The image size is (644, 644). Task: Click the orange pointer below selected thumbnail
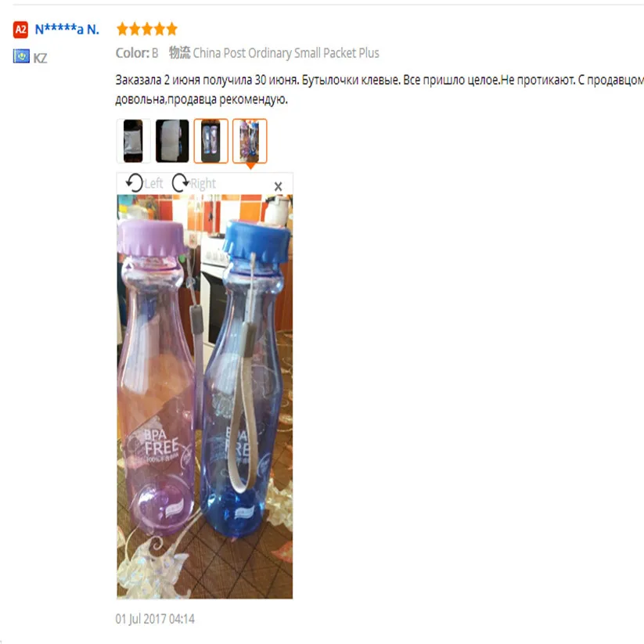(x=250, y=166)
